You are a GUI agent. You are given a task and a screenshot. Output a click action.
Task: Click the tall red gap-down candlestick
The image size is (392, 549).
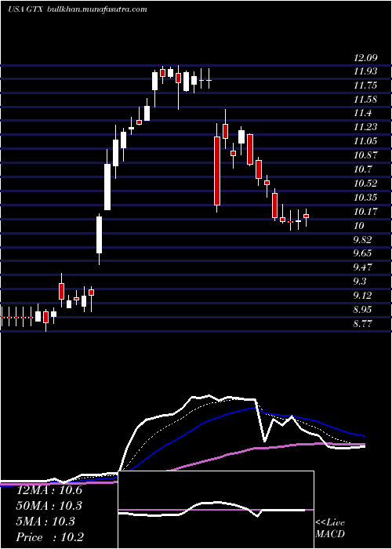click(217, 171)
